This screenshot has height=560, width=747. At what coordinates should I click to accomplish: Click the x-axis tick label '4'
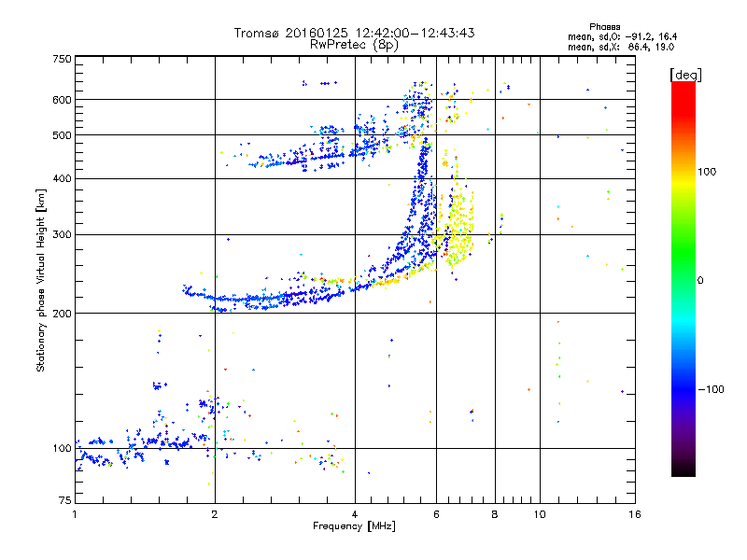point(355,514)
